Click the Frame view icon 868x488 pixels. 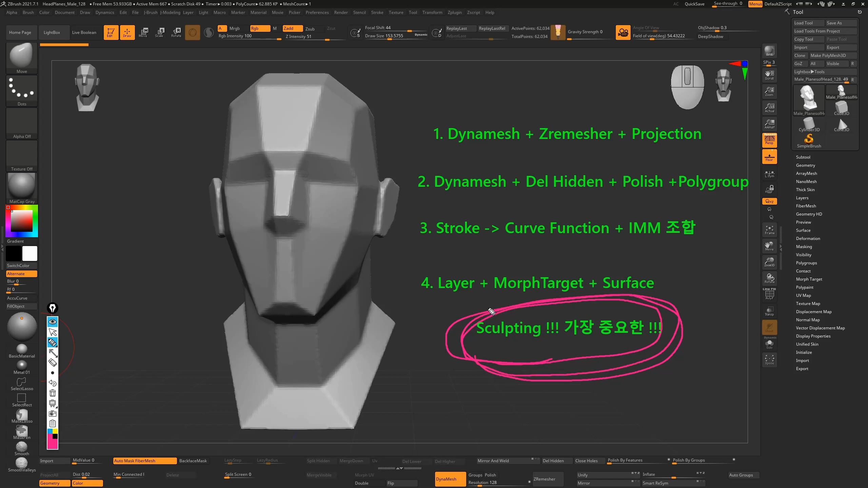click(769, 230)
